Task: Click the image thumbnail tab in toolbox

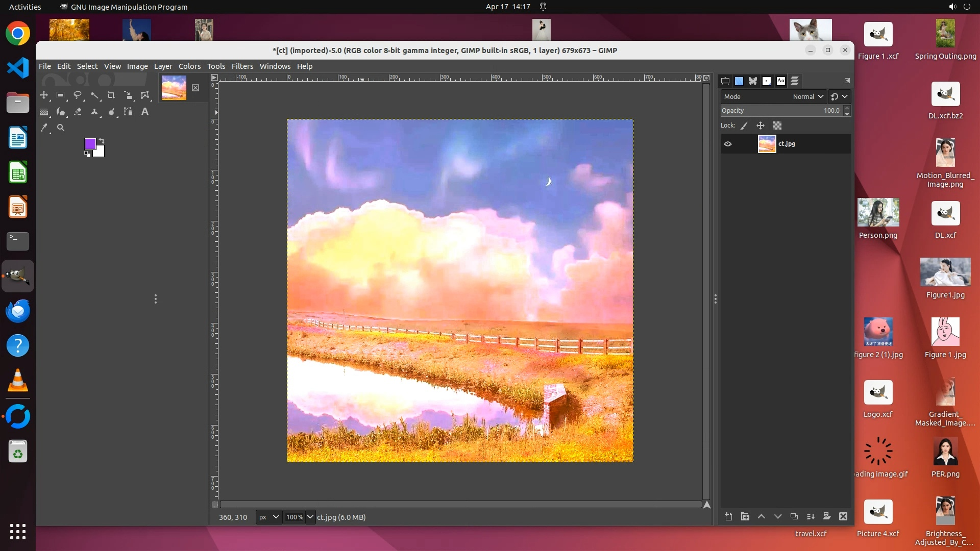Action: [174, 88]
